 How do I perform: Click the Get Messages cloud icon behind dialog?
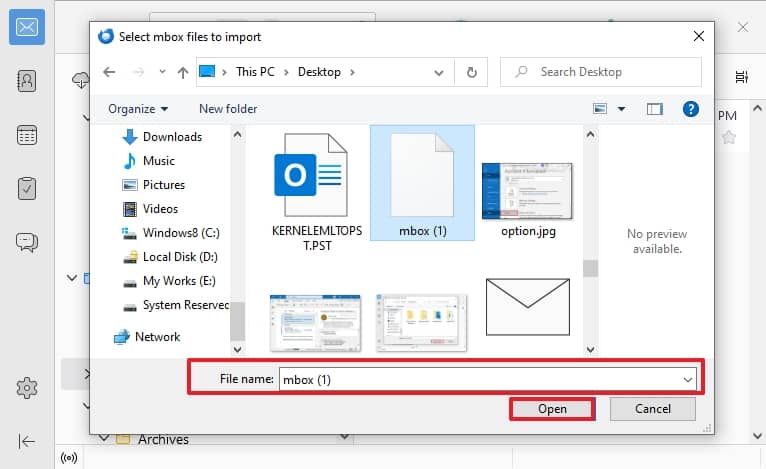(81, 80)
